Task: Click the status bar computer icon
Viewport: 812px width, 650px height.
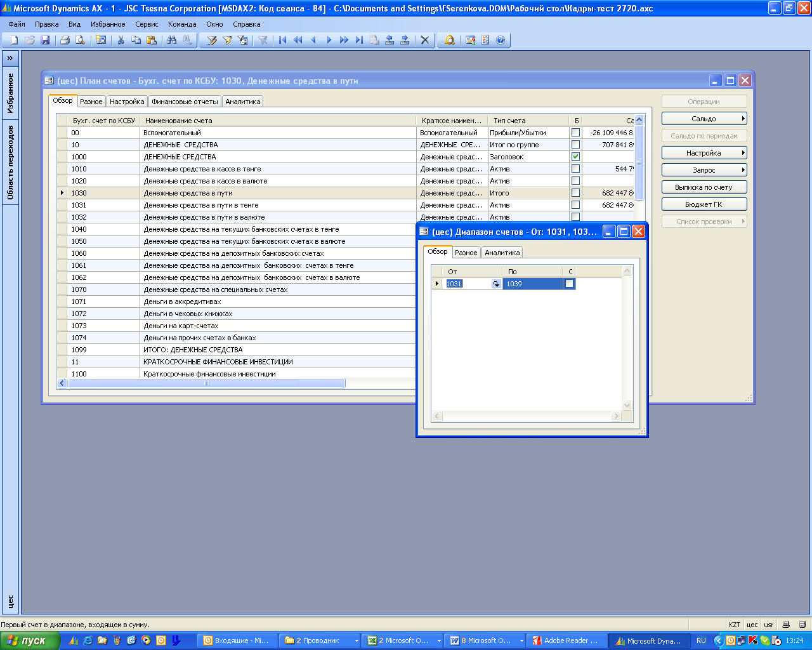Action: click(786, 625)
